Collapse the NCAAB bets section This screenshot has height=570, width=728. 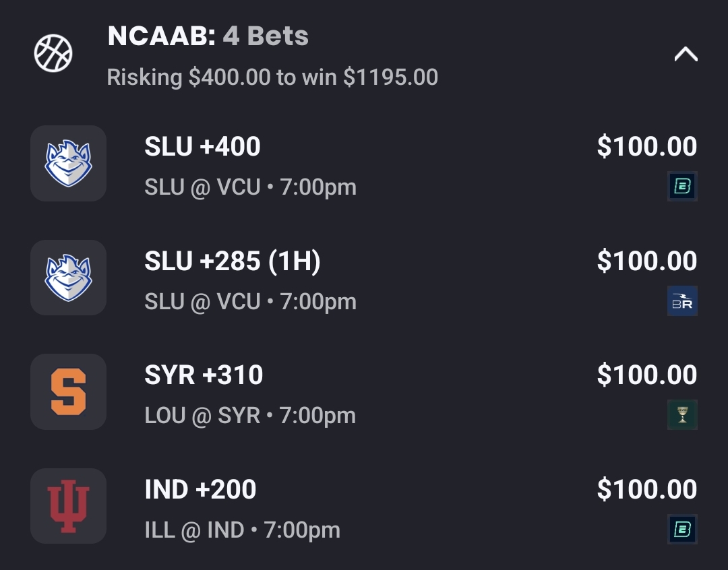coord(686,55)
